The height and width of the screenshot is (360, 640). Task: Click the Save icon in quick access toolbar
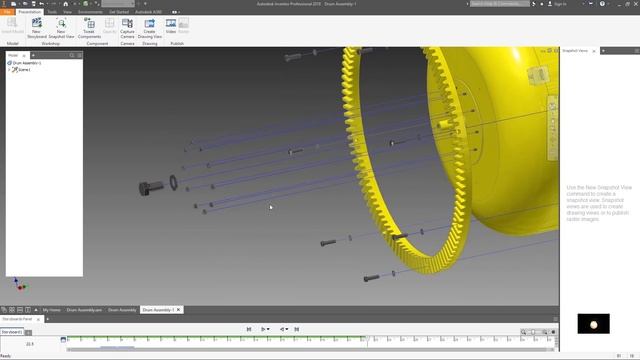pos(33,4)
